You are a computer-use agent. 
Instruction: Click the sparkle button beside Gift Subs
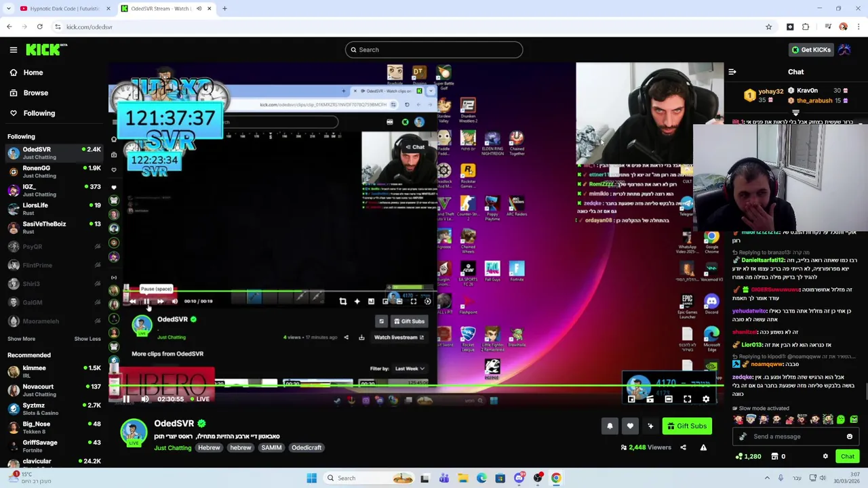click(650, 426)
